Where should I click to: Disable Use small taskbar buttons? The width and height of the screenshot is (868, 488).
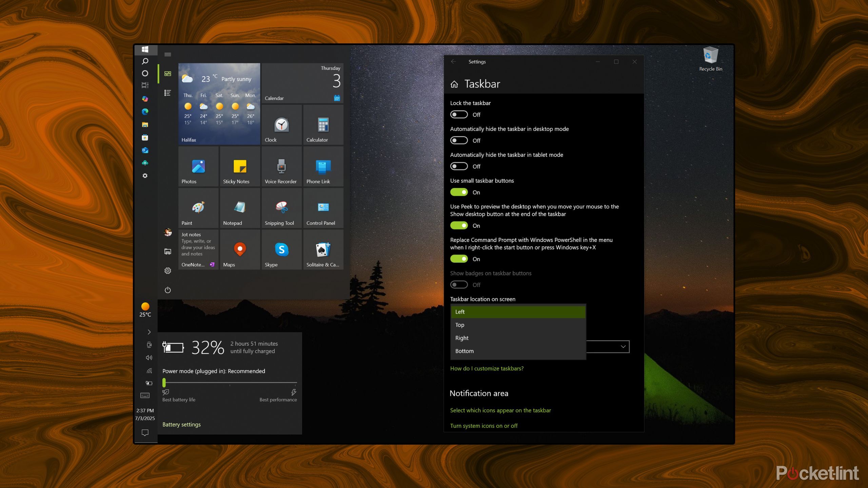click(x=459, y=192)
